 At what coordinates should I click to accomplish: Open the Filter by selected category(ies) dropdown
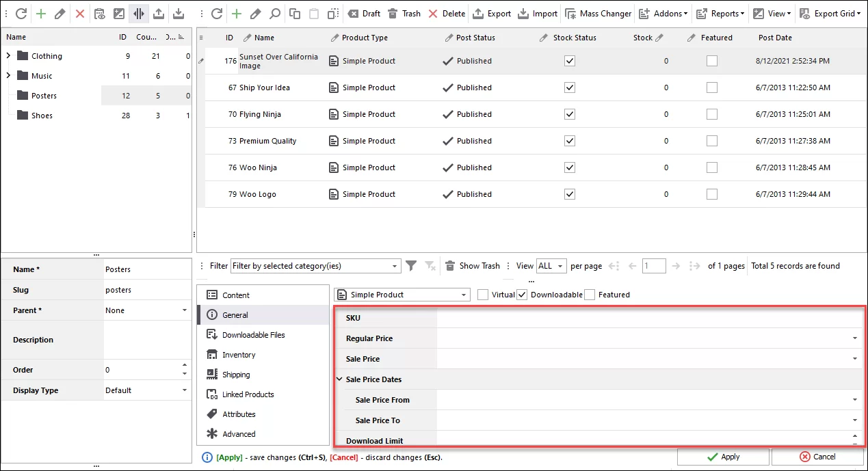click(x=394, y=265)
